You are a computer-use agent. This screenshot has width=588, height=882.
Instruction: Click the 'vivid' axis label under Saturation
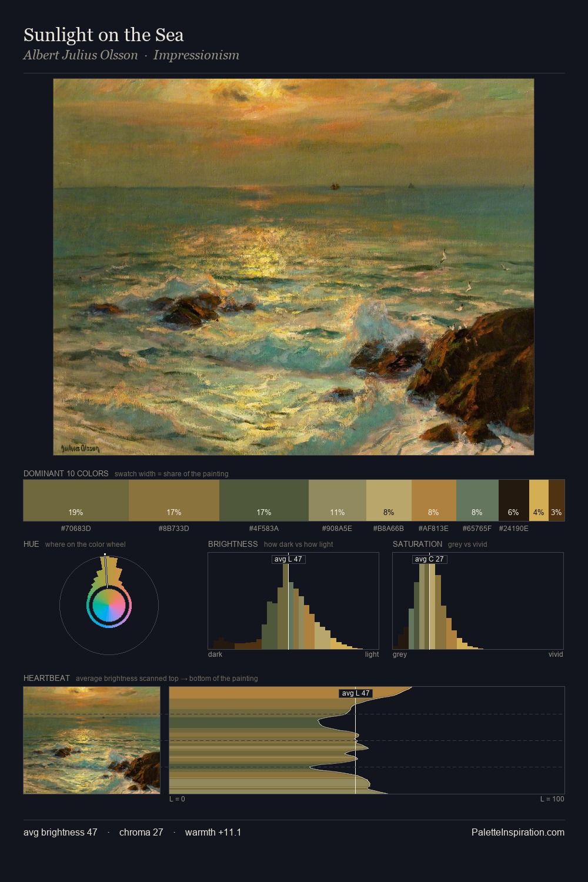point(556,654)
